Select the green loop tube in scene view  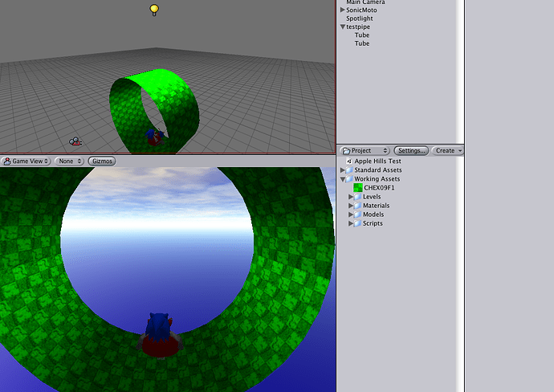point(154,112)
